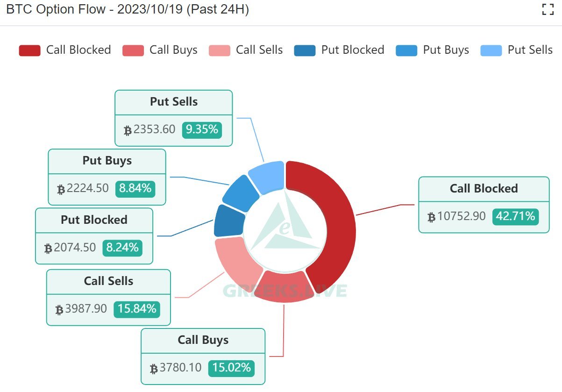This screenshot has width=562, height=392.
Task: Toggle Put Blocked legend item
Action: (352, 50)
